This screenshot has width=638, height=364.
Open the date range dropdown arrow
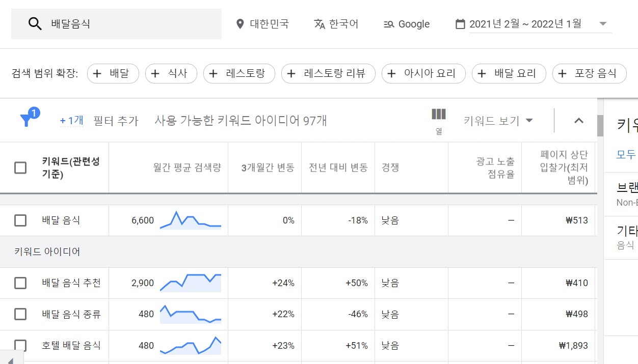[x=603, y=23]
